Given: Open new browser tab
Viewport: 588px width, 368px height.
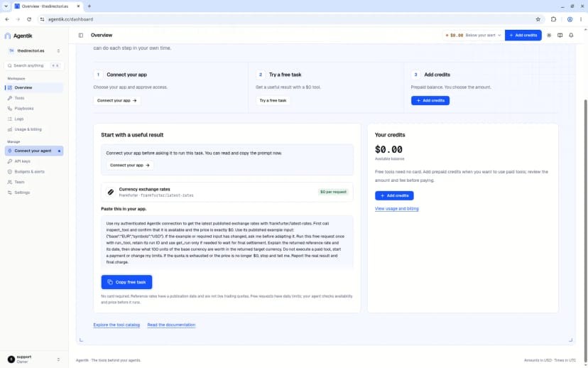Looking at the screenshot, I should pyautogui.click(x=89, y=6).
